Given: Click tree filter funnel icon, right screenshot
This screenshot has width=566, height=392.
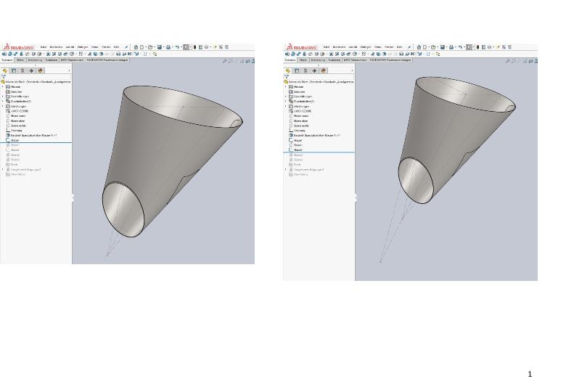Looking at the screenshot, I should click(287, 76).
